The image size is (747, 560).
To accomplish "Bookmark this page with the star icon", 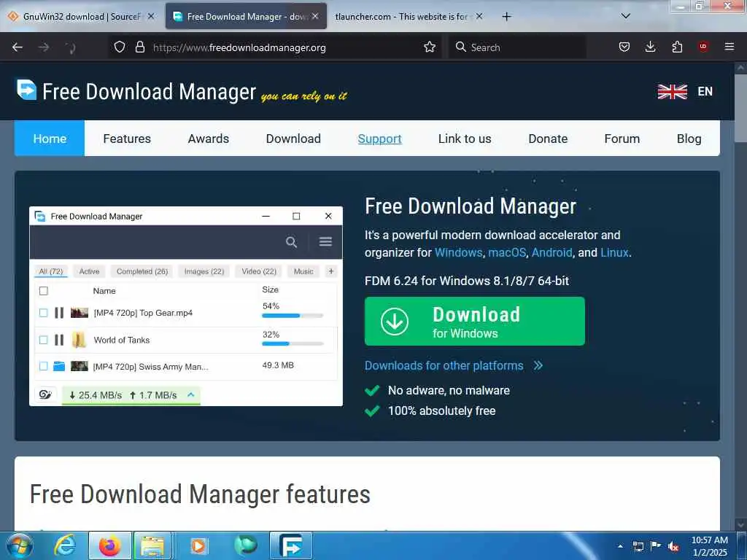I will pos(430,47).
